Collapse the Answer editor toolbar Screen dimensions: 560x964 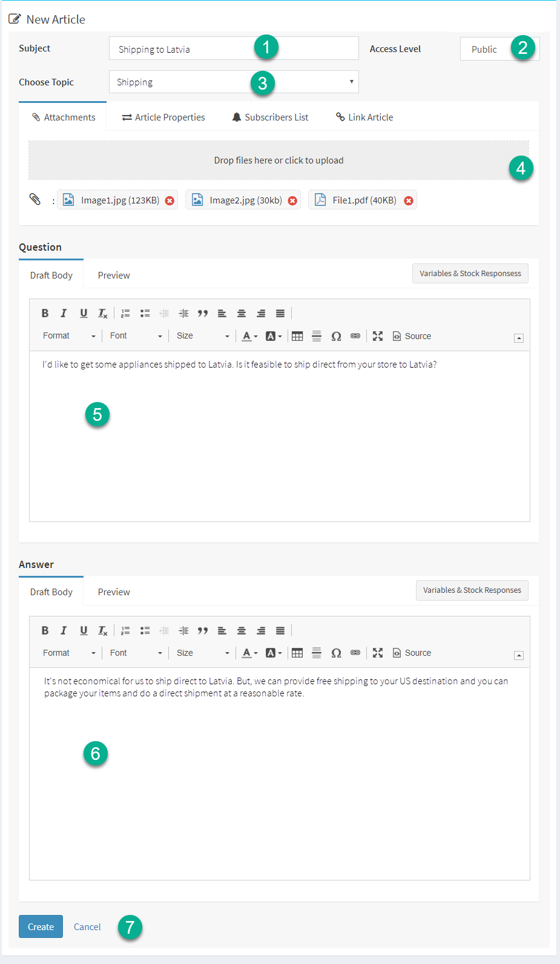coord(519,655)
